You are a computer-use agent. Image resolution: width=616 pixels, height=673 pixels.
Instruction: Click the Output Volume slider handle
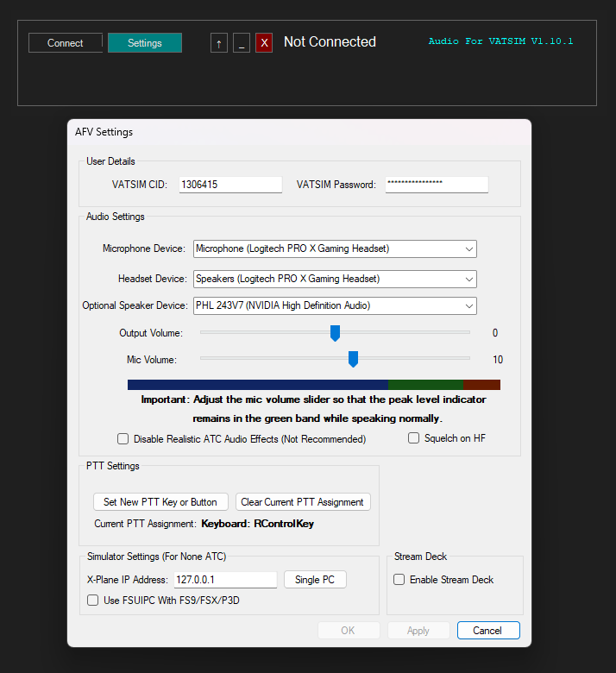coord(335,333)
